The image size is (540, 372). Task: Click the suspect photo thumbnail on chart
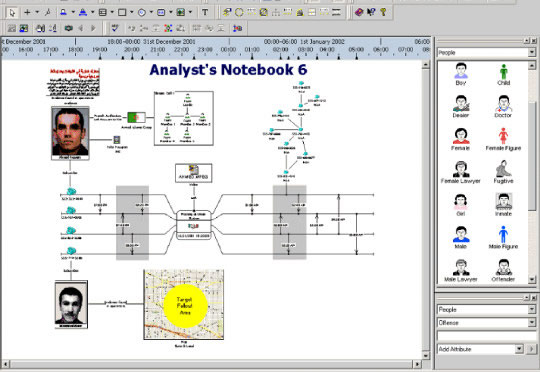[70, 133]
